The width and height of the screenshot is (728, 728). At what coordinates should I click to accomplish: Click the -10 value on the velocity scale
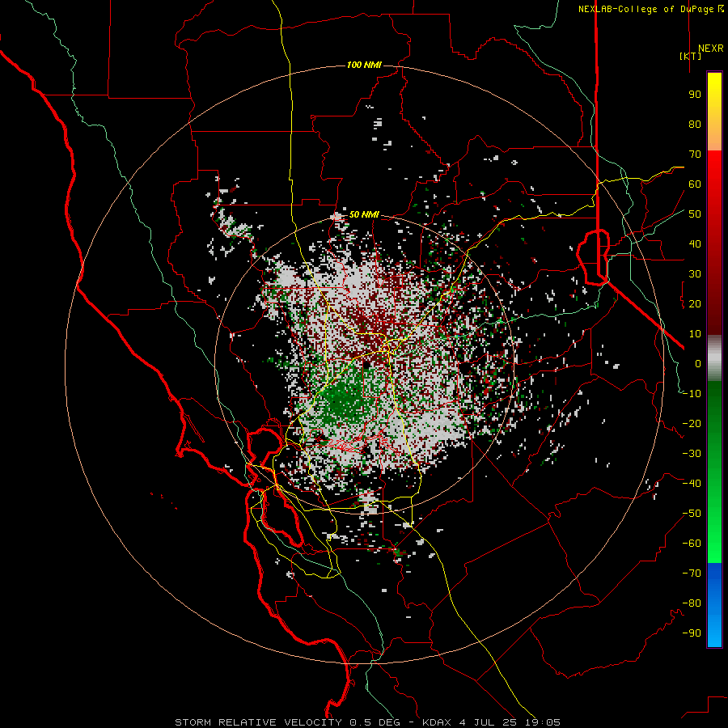tap(692, 394)
